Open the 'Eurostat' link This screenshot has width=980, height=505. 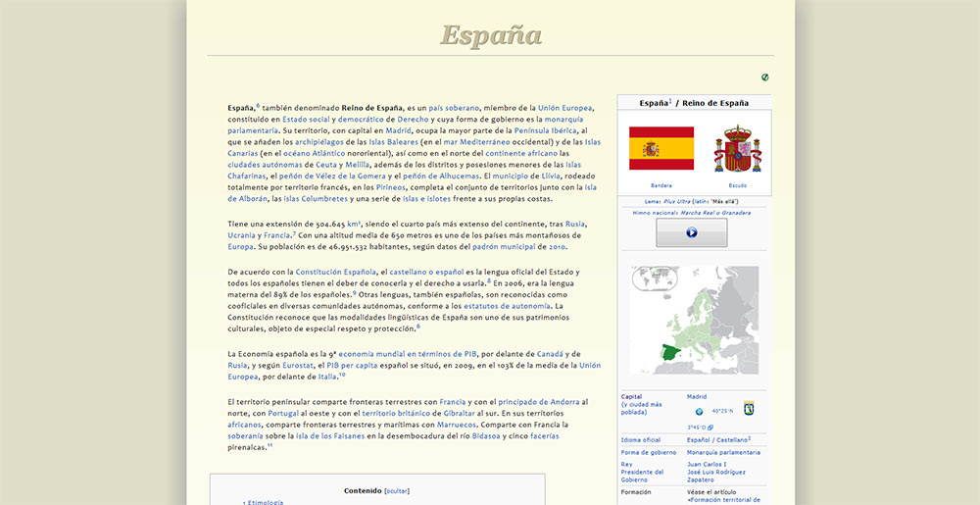(296, 365)
